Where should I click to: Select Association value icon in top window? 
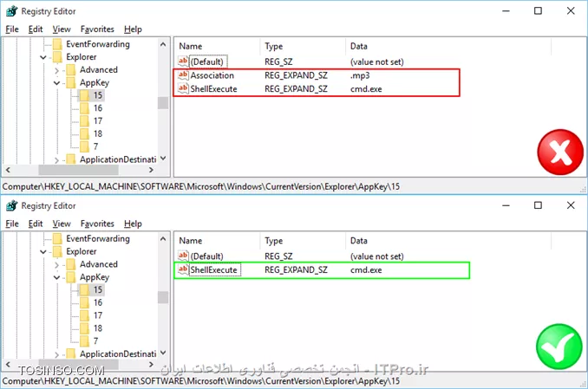coord(183,75)
